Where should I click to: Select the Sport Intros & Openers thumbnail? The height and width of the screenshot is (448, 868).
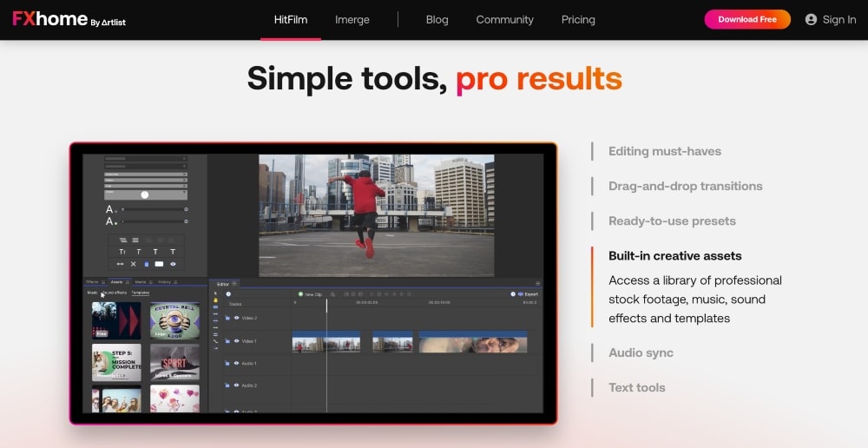[x=174, y=361]
